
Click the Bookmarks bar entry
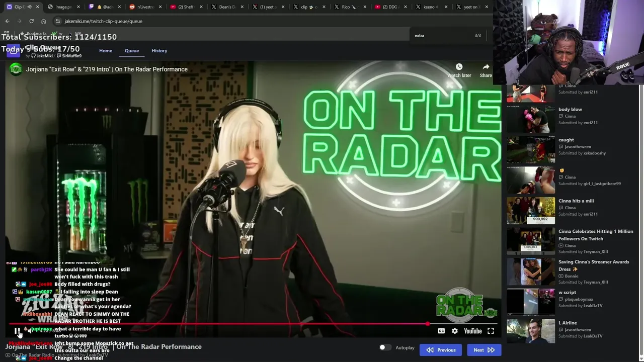click(33, 34)
